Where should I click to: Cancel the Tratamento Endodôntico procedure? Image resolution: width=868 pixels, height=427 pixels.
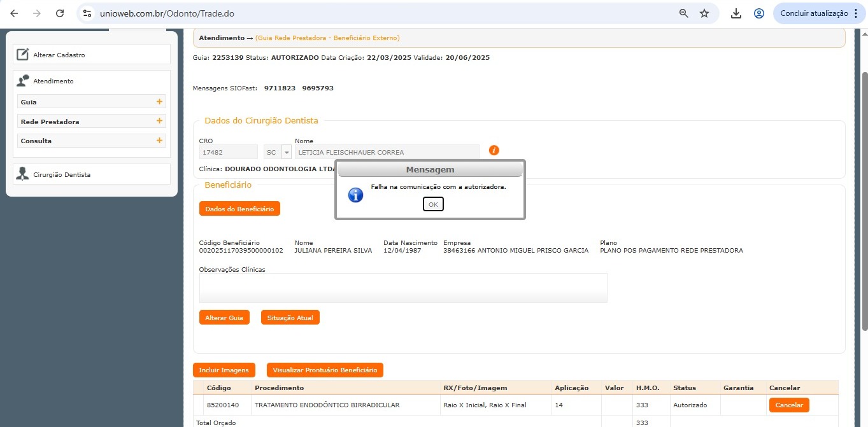[x=788, y=405]
